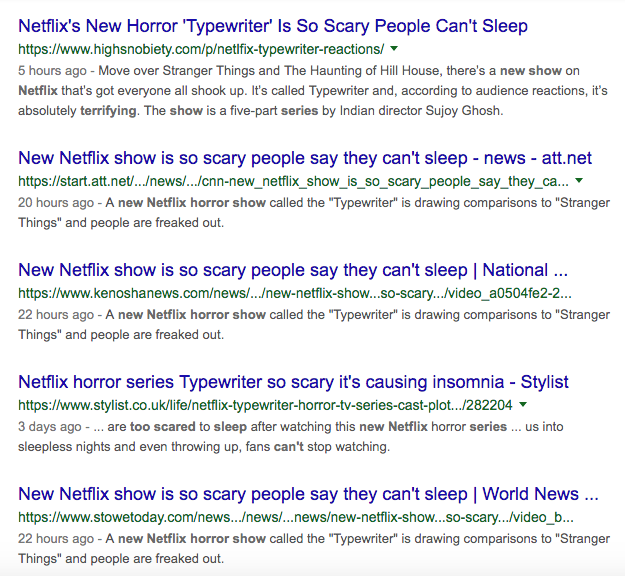Click the kenoshanews.com green URL
This screenshot has height=576, width=625.
[x=295, y=293]
